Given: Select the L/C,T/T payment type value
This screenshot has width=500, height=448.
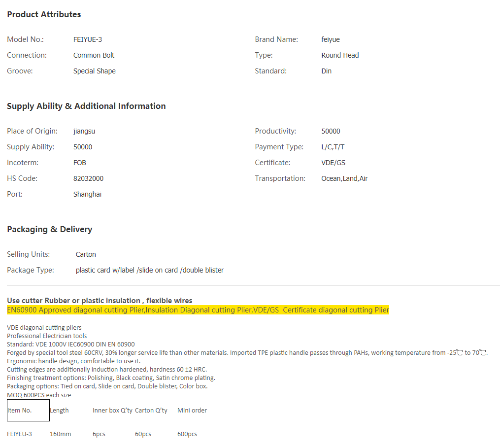Looking at the screenshot, I should click(x=333, y=147).
